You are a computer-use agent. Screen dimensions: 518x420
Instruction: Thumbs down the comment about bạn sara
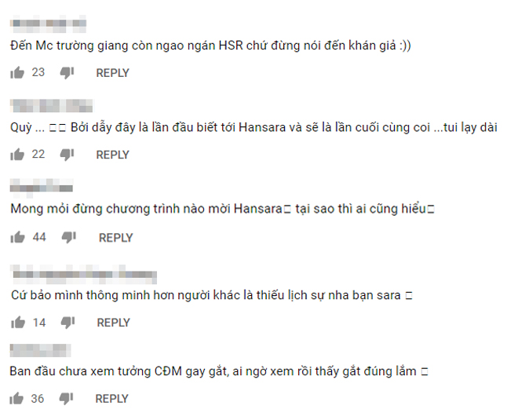[x=67, y=323]
